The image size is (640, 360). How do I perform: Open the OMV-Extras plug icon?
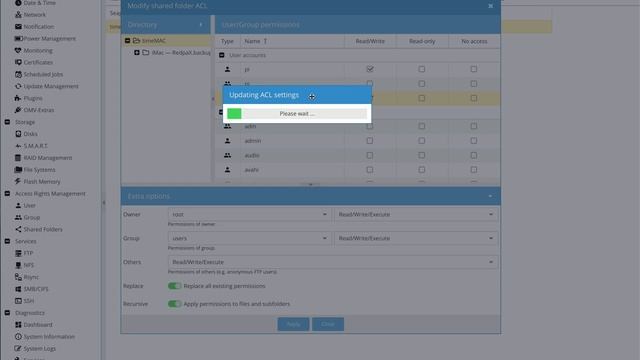coord(18,110)
